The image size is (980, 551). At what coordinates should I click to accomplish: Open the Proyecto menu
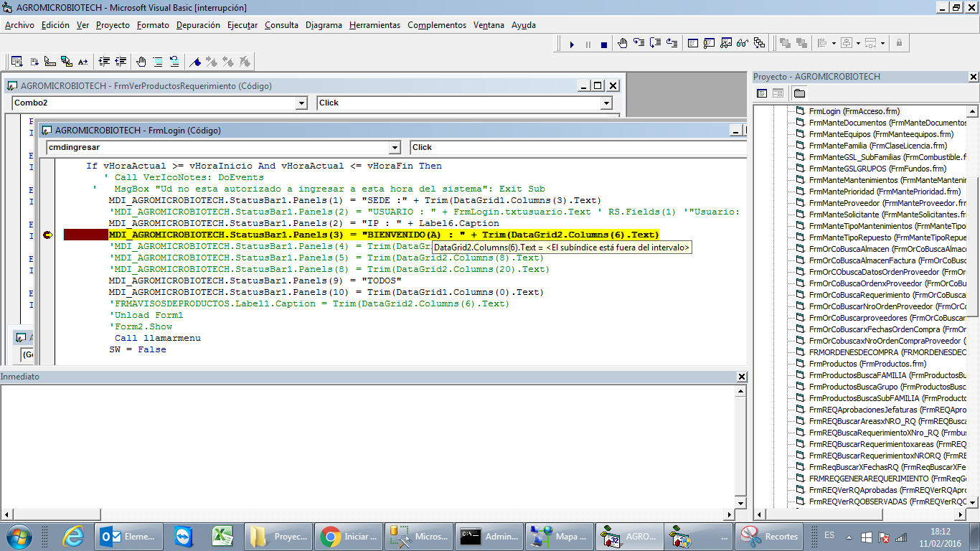(x=113, y=25)
